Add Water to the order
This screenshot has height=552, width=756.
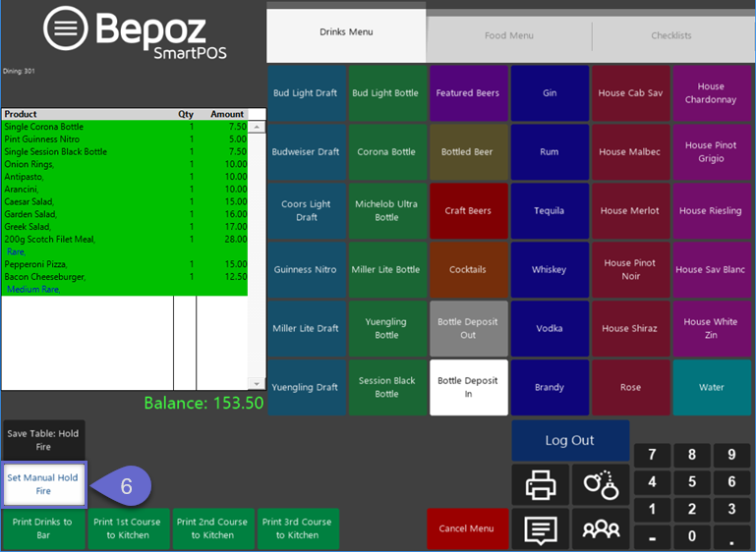click(x=712, y=387)
